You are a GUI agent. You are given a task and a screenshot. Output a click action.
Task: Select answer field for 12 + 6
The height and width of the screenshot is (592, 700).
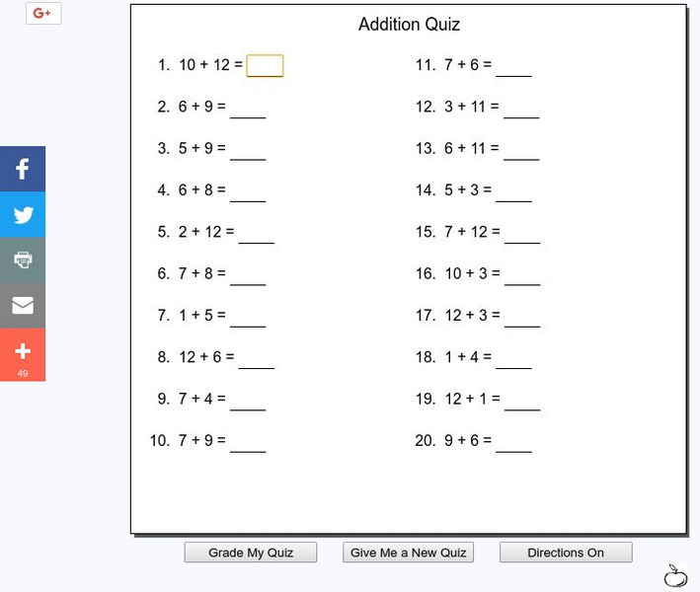pos(256,357)
